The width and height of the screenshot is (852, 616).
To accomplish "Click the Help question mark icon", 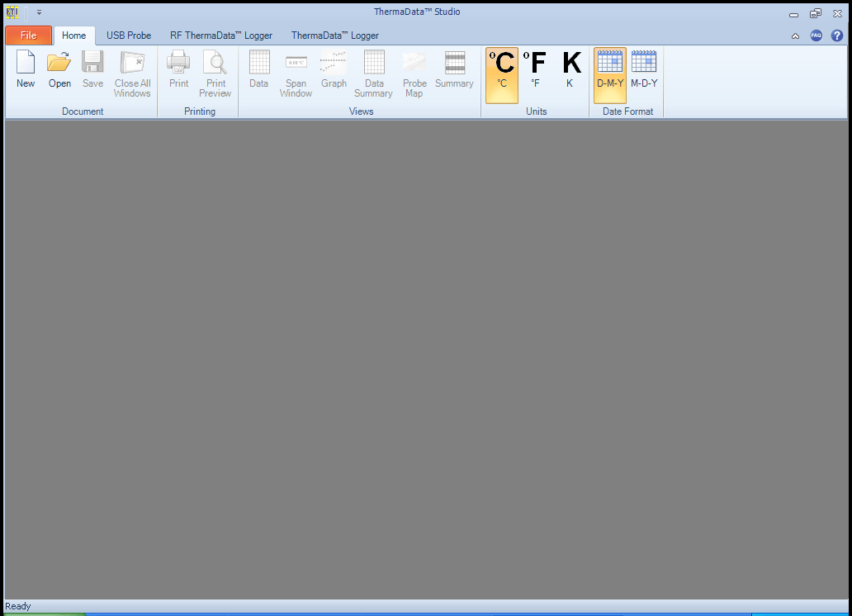I will 837,36.
